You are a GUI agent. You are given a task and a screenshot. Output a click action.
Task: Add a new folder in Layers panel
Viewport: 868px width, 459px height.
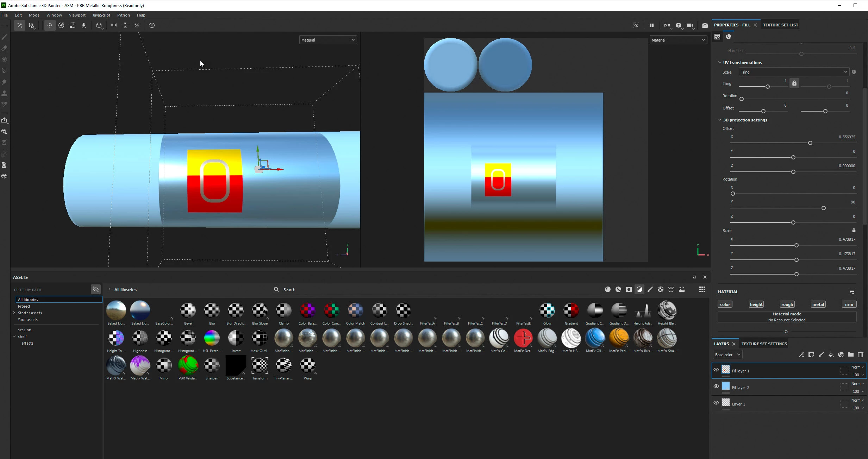point(851,354)
